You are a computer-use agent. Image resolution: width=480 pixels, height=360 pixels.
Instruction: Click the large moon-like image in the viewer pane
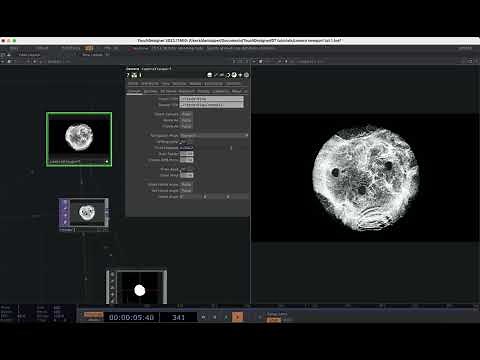point(365,178)
